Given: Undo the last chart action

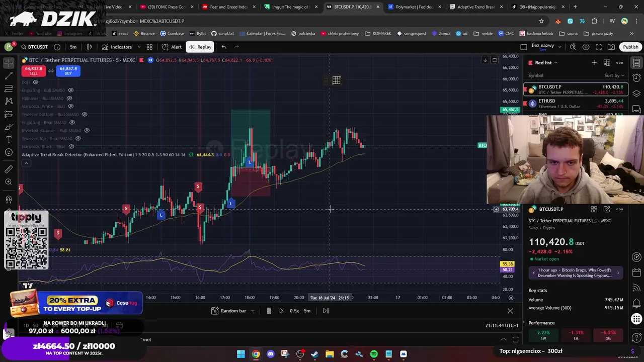Looking at the screenshot, I should [x=224, y=47].
